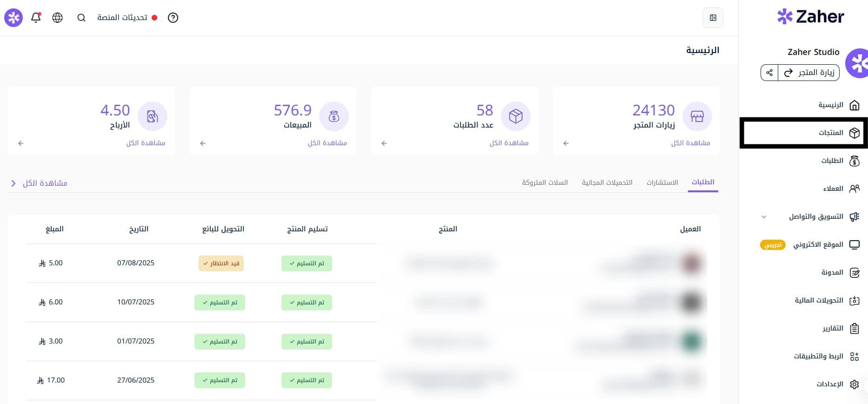
Task: Select the التحميلات المجانية tab
Action: click(x=607, y=182)
